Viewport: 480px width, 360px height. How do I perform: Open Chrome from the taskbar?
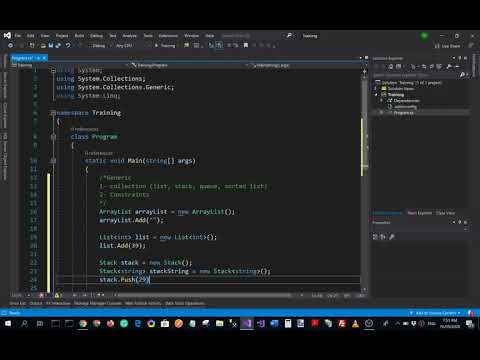coord(83,323)
